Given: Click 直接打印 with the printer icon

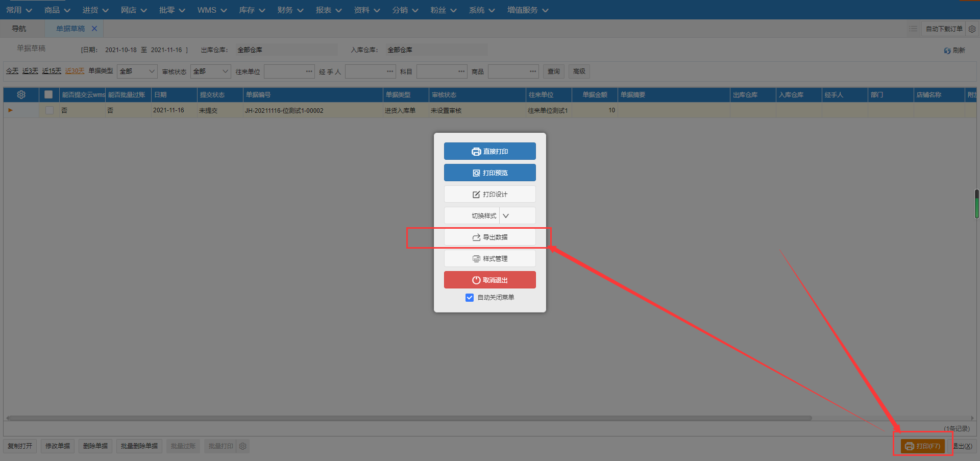Looking at the screenshot, I should (x=490, y=151).
